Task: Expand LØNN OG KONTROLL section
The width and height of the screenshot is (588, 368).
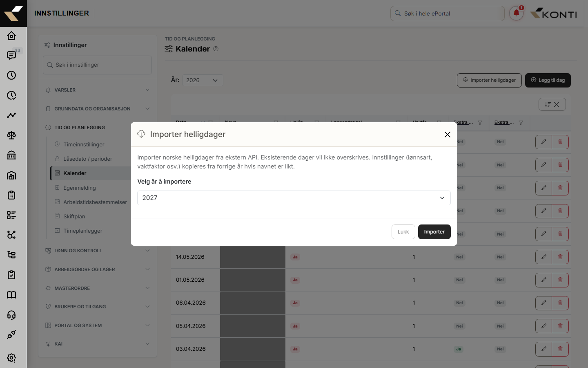Action: click(98, 251)
